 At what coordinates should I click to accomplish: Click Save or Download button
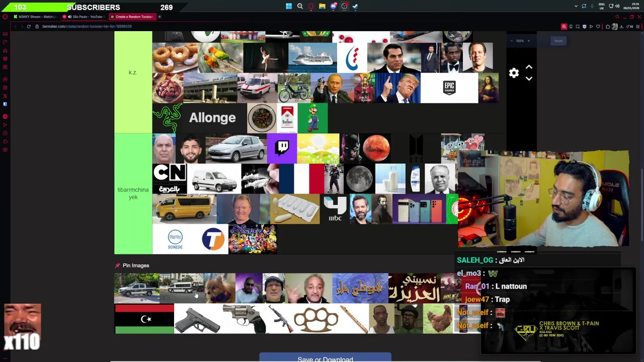(325, 358)
